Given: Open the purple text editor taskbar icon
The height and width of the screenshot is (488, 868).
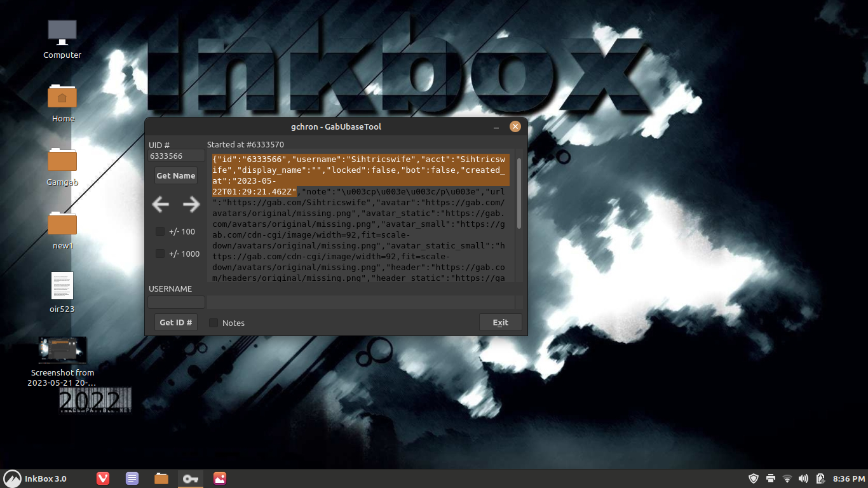Looking at the screenshot, I should point(132,478).
